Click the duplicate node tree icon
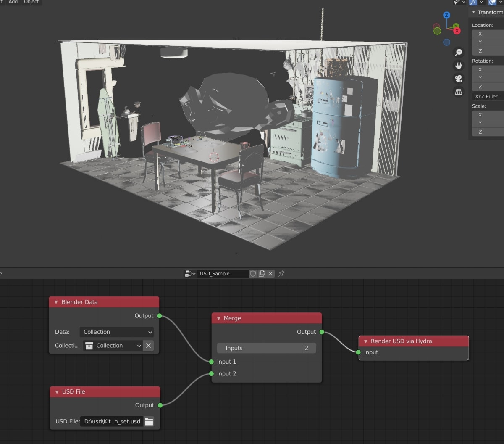Viewport: 504px width, 444px height. click(x=262, y=273)
